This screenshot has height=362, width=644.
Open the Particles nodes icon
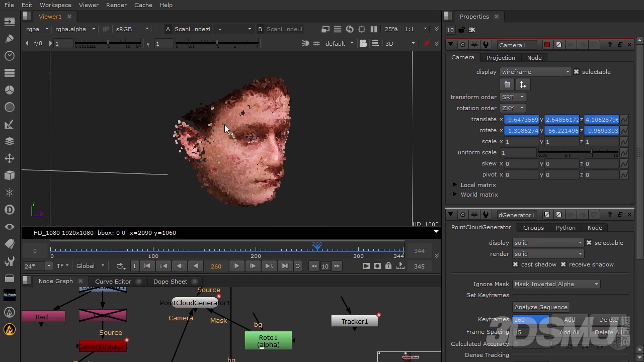10,193
